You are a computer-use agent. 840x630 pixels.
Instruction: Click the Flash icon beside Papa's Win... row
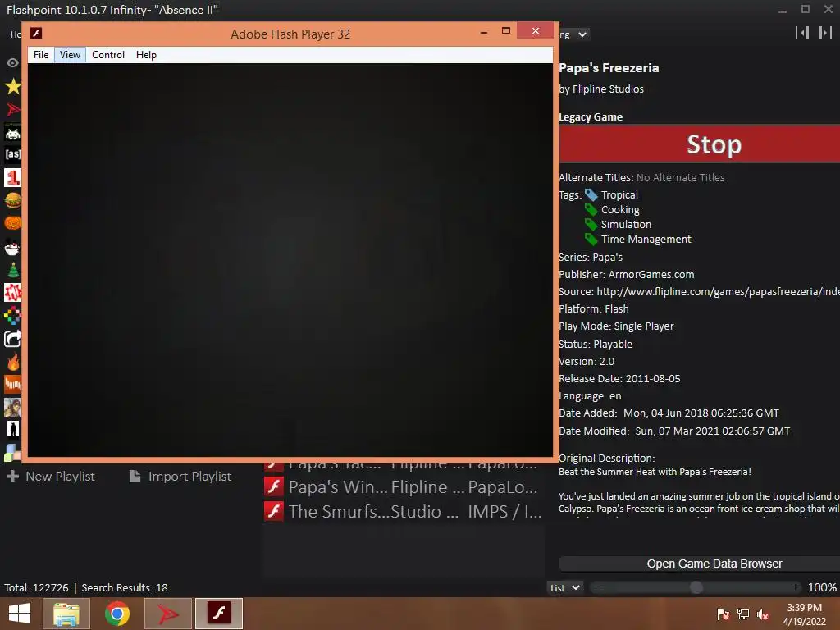click(274, 486)
